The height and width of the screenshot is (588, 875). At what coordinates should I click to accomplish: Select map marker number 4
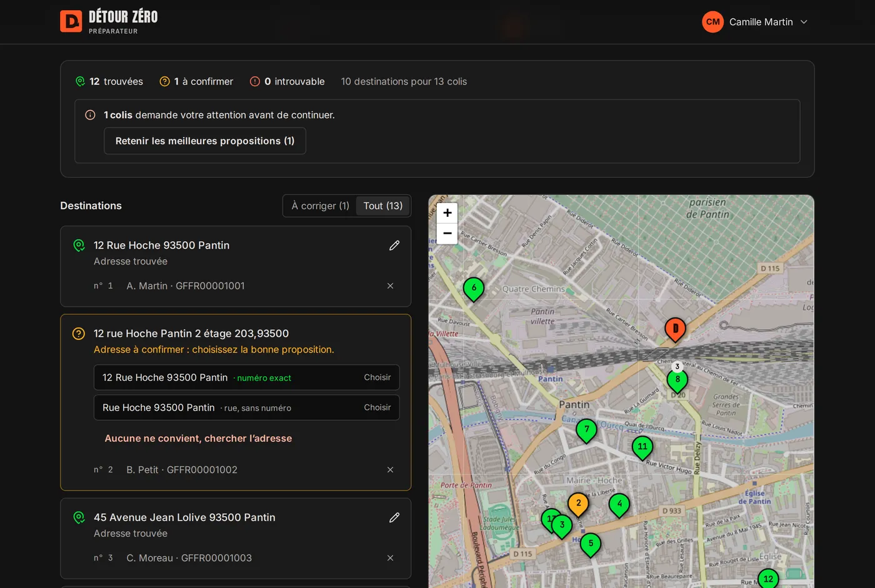click(619, 505)
